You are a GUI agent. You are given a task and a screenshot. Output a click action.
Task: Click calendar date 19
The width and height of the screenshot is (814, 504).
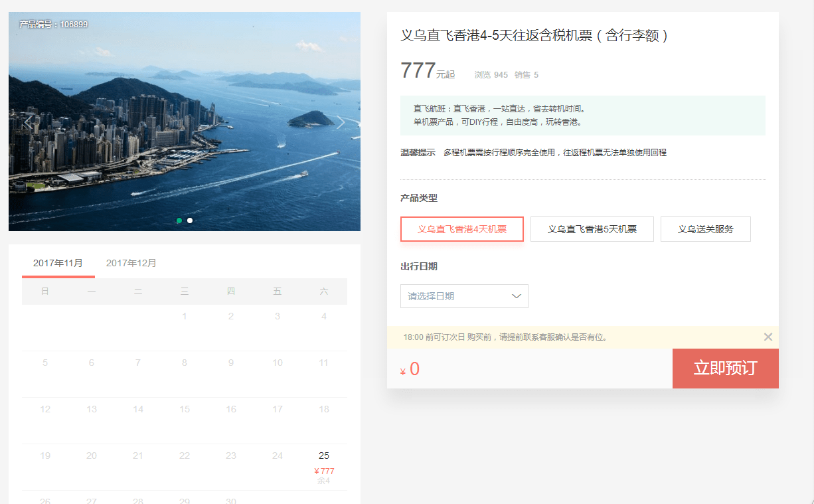coord(45,456)
